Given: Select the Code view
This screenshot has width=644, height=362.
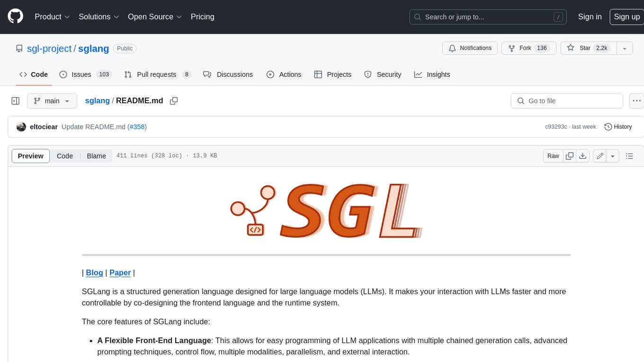Looking at the screenshot, I should (65, 156).
